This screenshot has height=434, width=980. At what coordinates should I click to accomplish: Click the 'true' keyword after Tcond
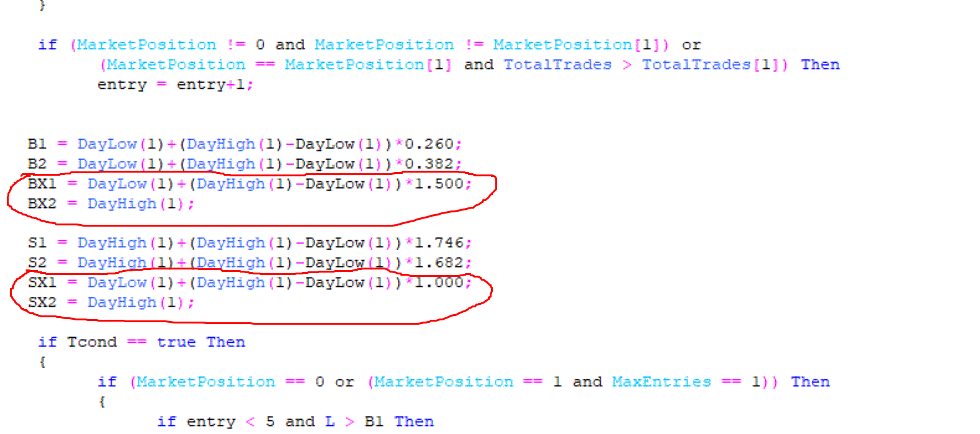pyautogui.click(x=176, y=342)
